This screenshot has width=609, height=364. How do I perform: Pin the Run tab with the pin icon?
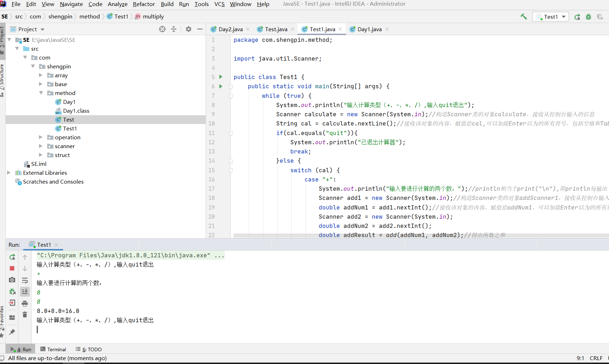(x=12, y=332)
